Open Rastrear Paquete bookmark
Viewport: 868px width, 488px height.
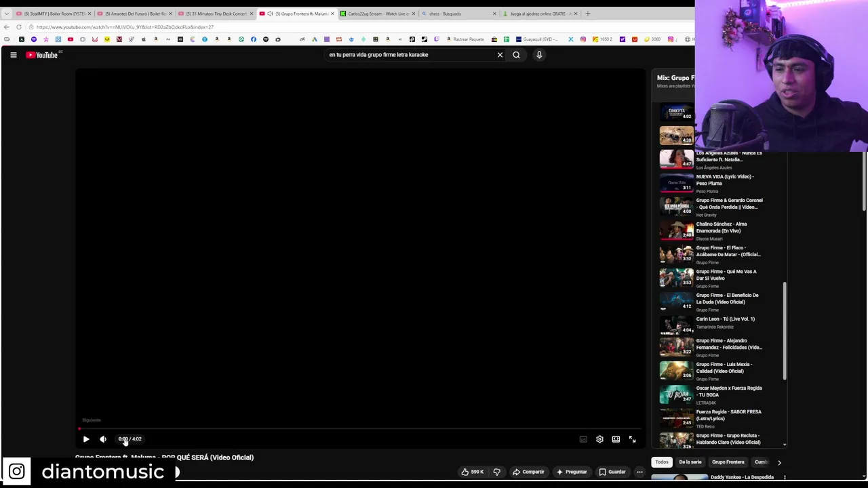(x=465, y=39)
